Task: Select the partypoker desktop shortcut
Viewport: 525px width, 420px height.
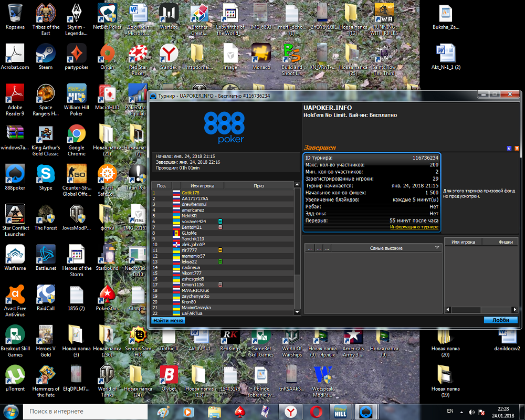Action: tap(76, 57)
